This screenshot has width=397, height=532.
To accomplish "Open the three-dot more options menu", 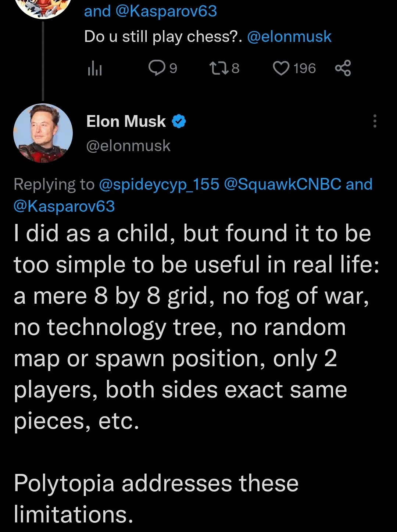I will coord(375,121).
